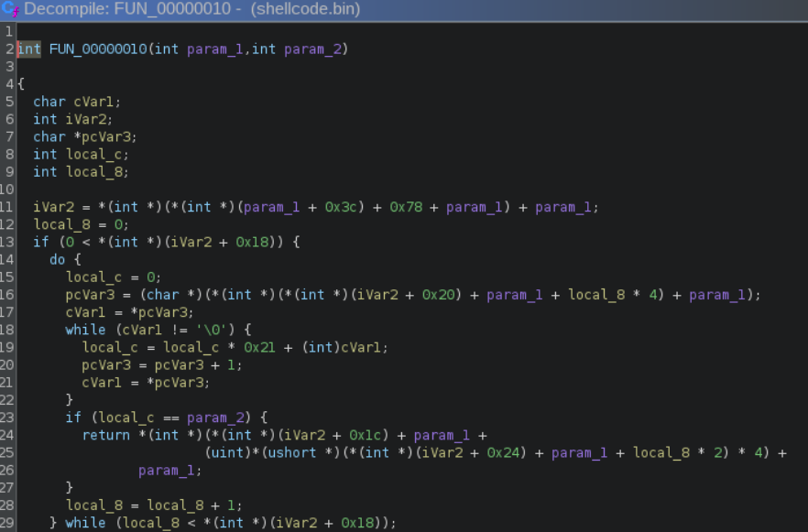The image size is (808, 532).
Task: Click line number 23 in the gutter
Action: [x=6, y=418]
